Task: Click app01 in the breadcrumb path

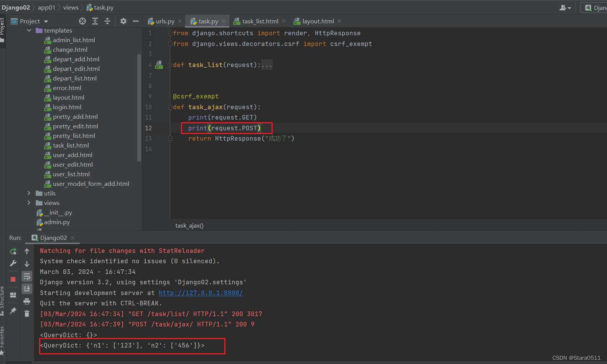Action: pos(46,8)
